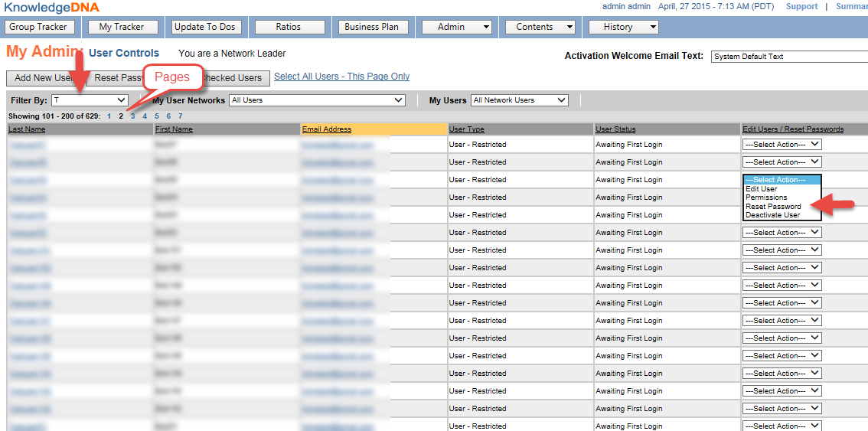This screenshot has width=868, height=431.
Task: Select Deactivate User in the open list
Action: [772, 215]
